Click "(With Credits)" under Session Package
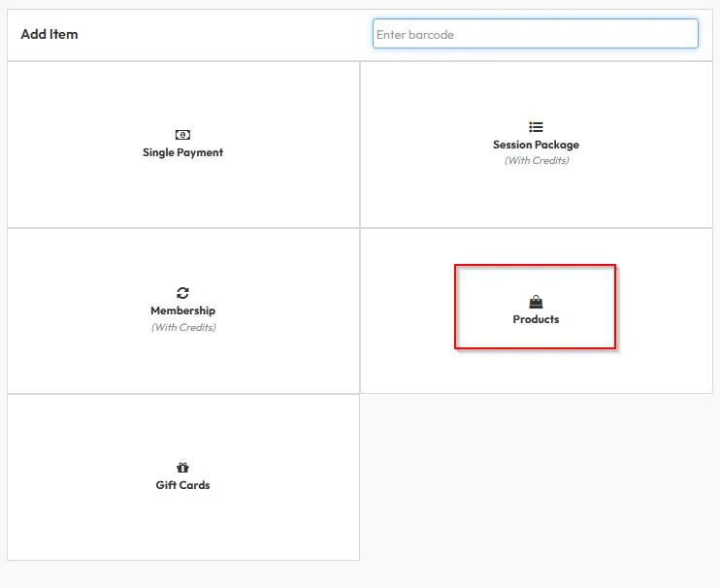The height and width of the screenshot is (588, 720). (x=536, y=160)
